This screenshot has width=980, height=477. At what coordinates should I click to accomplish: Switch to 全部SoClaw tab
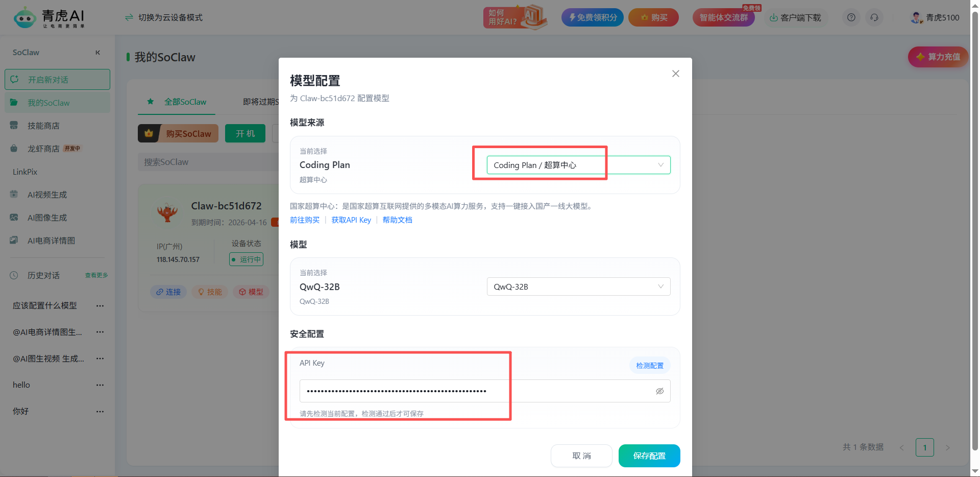coord(177,102)
